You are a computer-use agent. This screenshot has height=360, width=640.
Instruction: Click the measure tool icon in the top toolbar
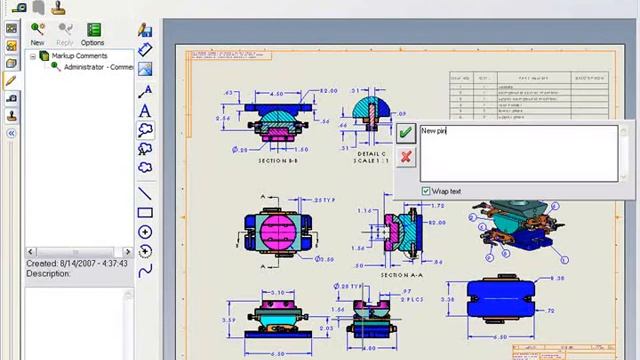tap(19, 7)
